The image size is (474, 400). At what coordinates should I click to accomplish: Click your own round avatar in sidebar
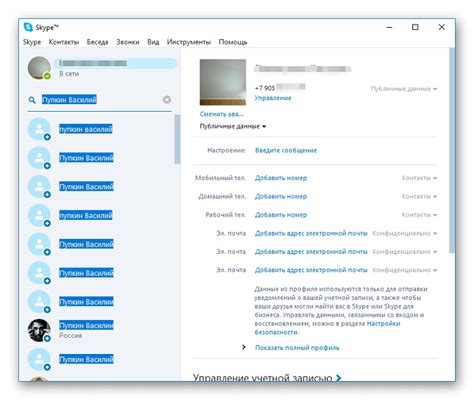coord(39,68)
